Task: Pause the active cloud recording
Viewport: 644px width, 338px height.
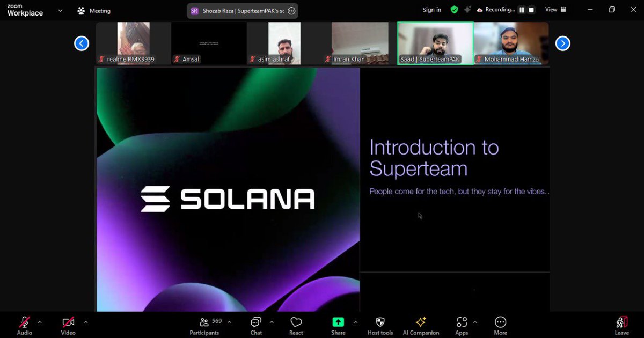Action: click(521, 9)
